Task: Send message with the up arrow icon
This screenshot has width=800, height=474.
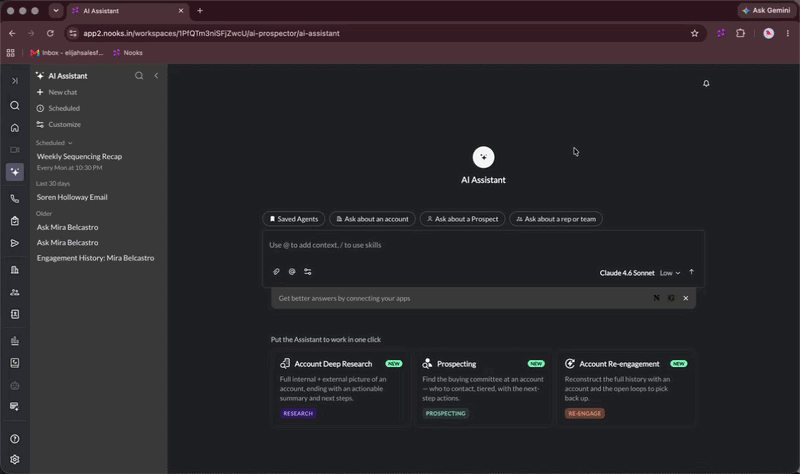Action: pyautogui.click(x=691, y=272)
